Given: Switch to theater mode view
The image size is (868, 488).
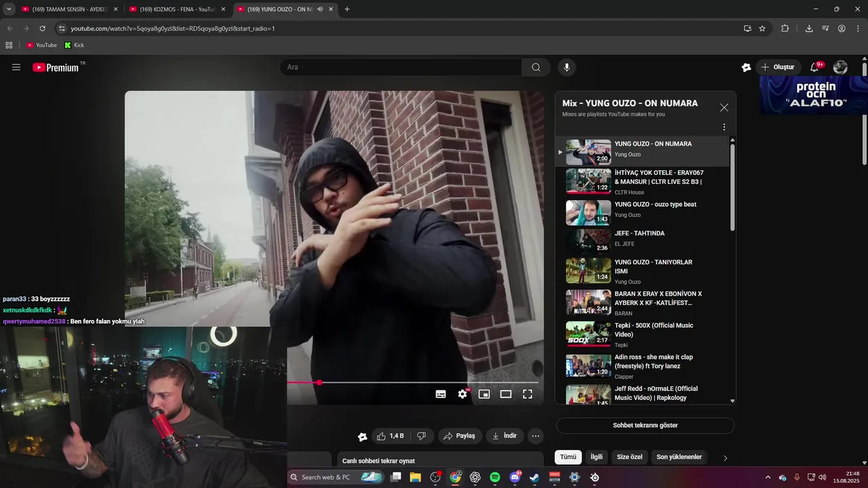Looking at the screenshot, I should (x=506, y=394).
